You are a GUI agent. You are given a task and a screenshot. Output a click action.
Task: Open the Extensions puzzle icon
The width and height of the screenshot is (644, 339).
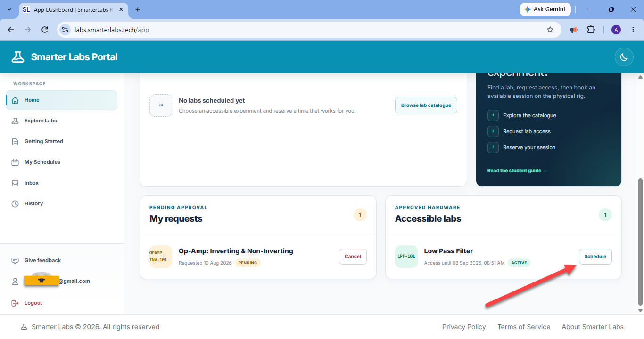point(591,30)
